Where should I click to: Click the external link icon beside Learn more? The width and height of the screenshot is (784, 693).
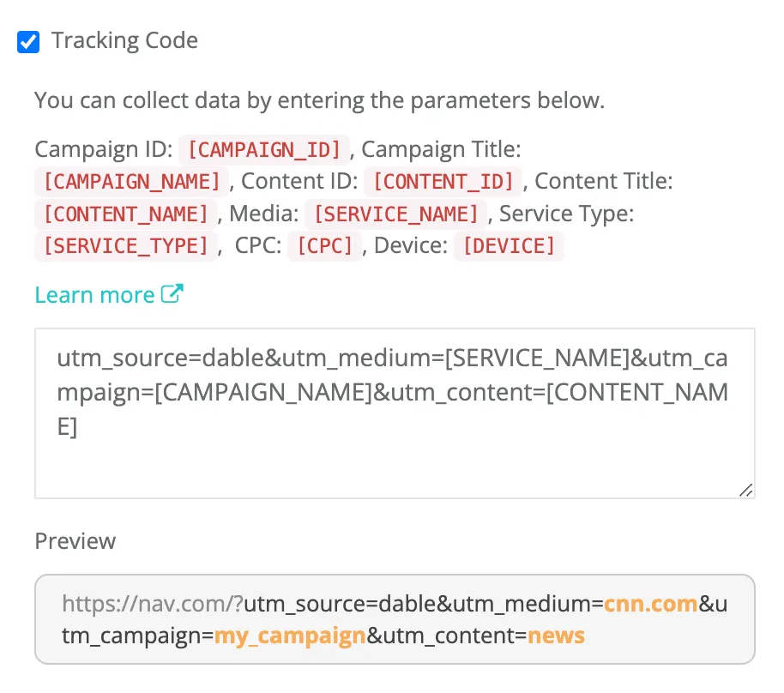[173, 294]
